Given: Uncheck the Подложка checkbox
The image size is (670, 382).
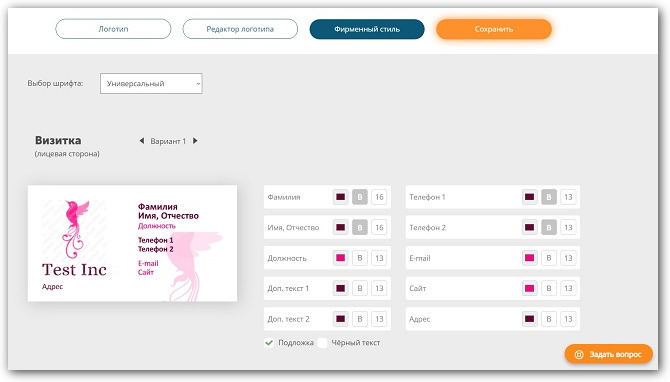Looking at the screenshot, I should click(x=269, y=343).
